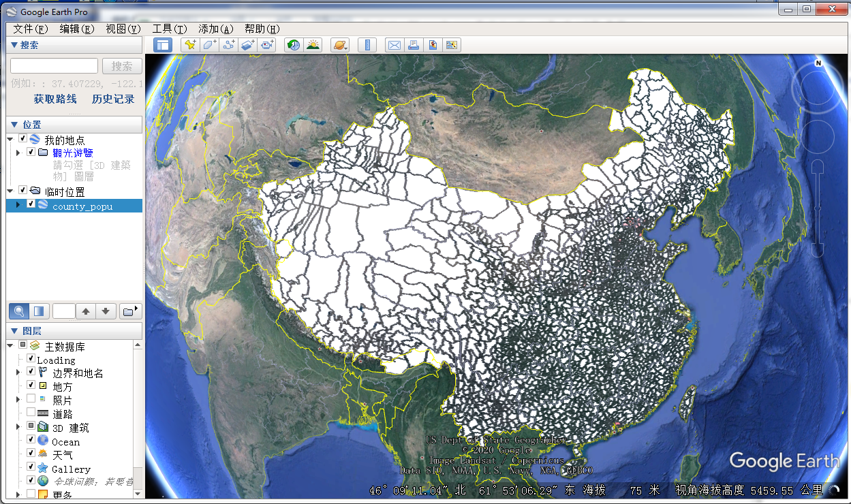This screenshot has height=504, width=851.
Task: Click the Add Placemark pushpin icon
Action: tap(191, 45)
